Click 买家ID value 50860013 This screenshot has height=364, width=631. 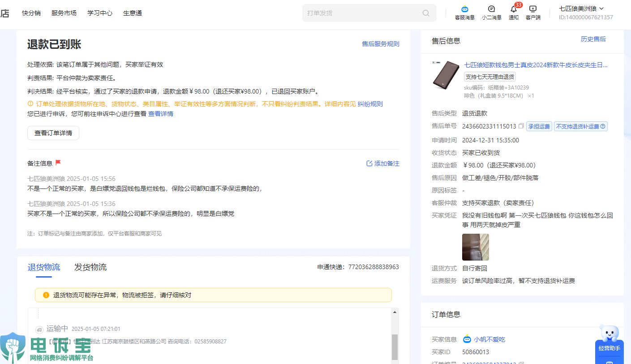pos(476,352)
